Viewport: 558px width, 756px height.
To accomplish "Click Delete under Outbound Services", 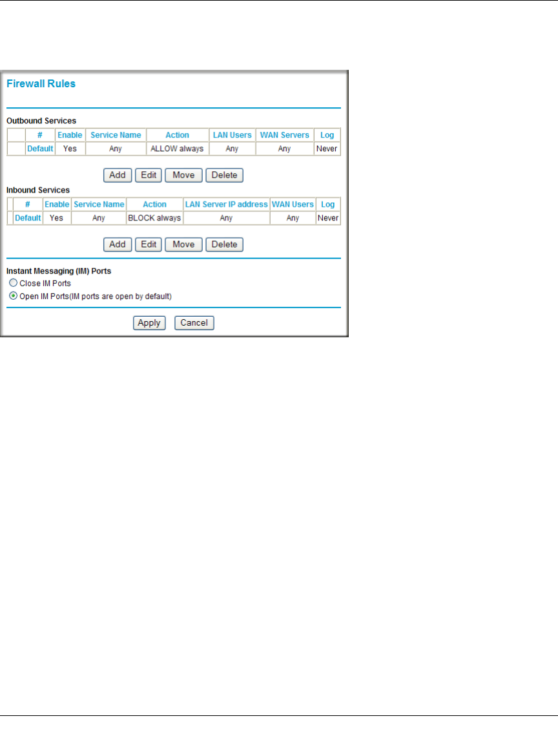I will click(x=225, y=175).
